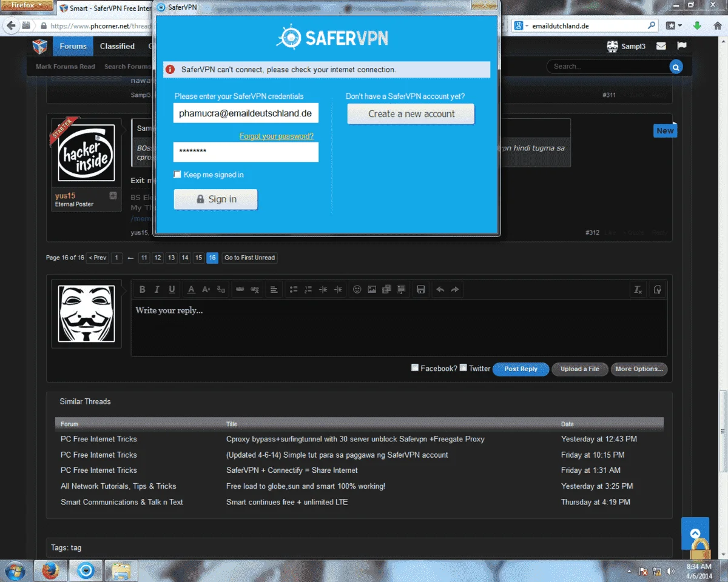Viewport: 728px width, 582px height.
Task: Click the forum Search... input box
Action: point(608,67)
